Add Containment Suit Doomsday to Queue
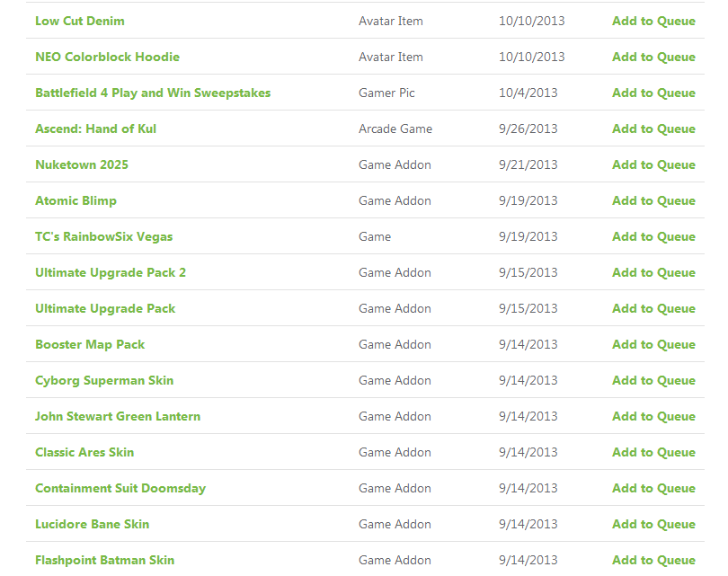728x576 pixels. pos(653,488)
